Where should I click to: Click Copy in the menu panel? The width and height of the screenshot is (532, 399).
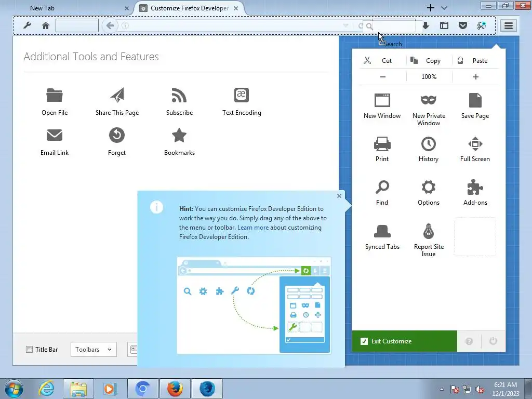(x=429, y=60)
